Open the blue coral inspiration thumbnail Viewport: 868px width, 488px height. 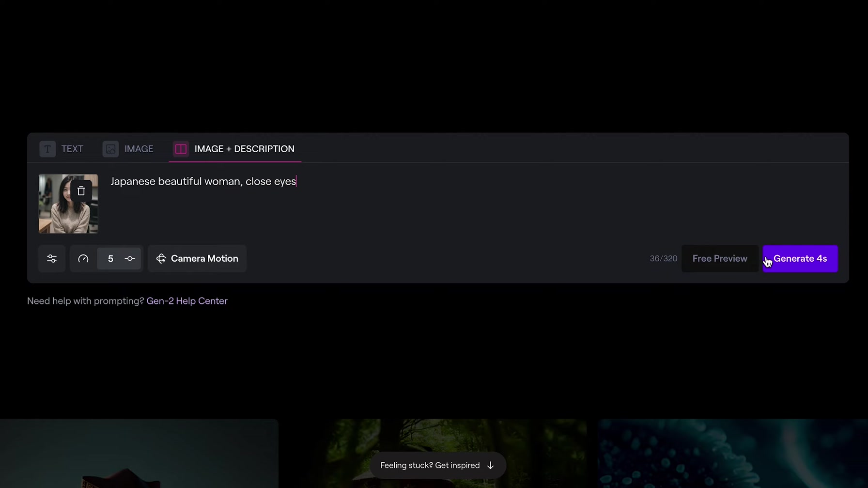(x=732, y=453)
